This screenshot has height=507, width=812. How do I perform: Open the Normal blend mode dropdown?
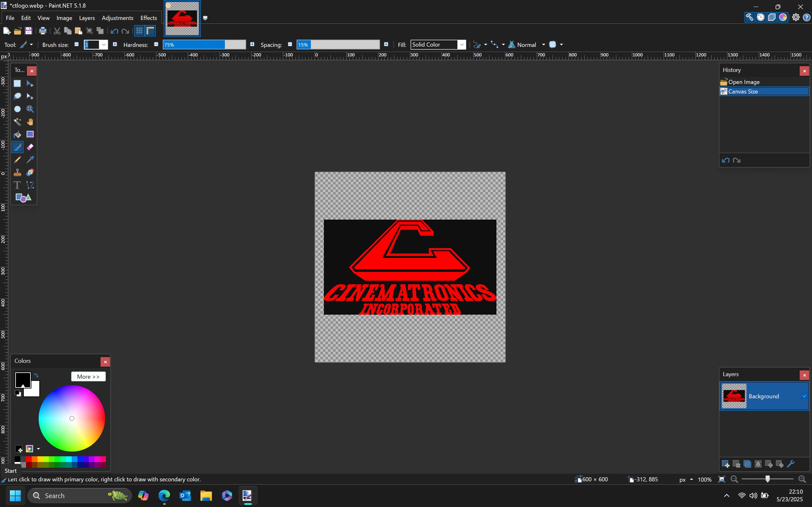tap(543, 45)
